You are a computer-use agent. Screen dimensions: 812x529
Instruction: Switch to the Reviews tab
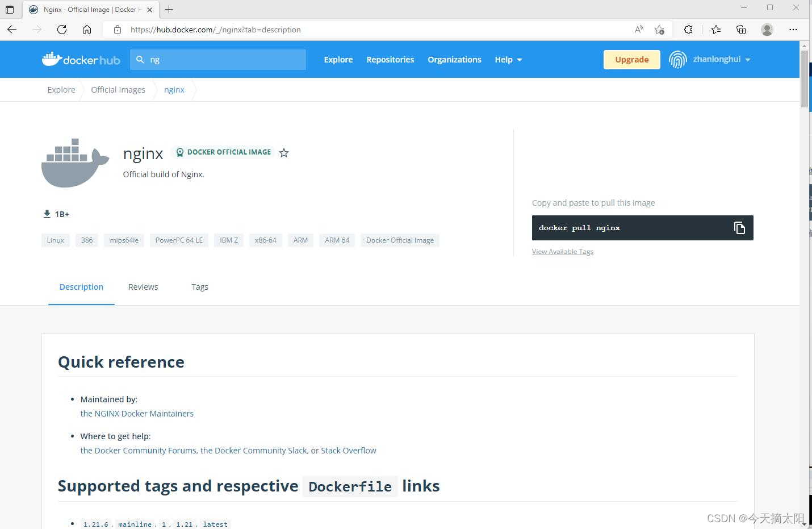click(x=143, y=287)
